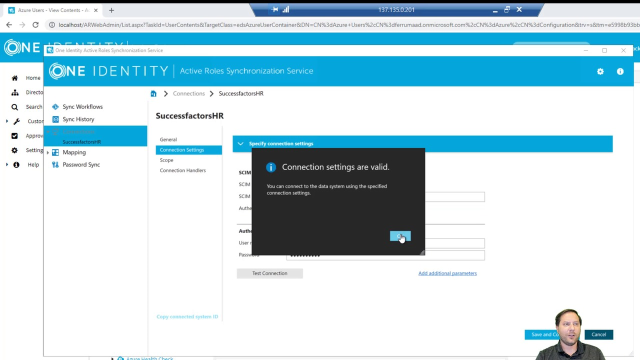Click the browser forward arrow
This screenshot has height=360, width=640.
click(x=22, y=25)
